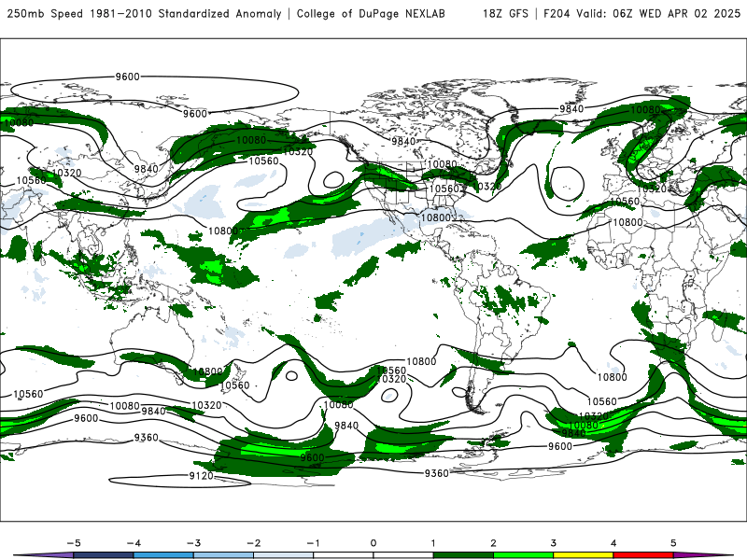
Task: Select the yellow color bar segment
Action: click(583, 555)
